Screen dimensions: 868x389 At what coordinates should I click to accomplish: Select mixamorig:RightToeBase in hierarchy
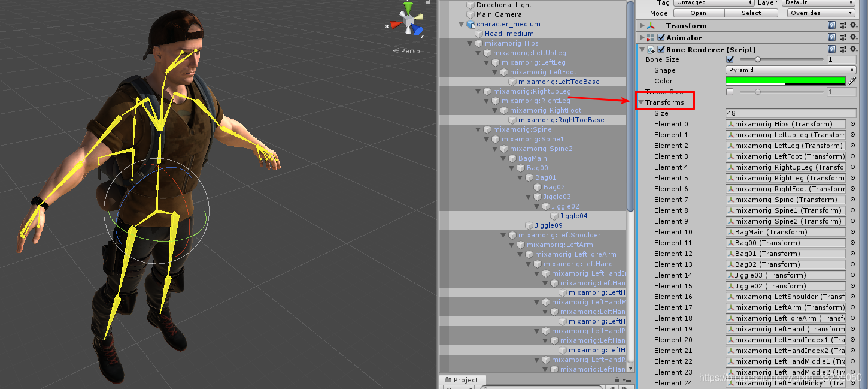click(562, 120)
